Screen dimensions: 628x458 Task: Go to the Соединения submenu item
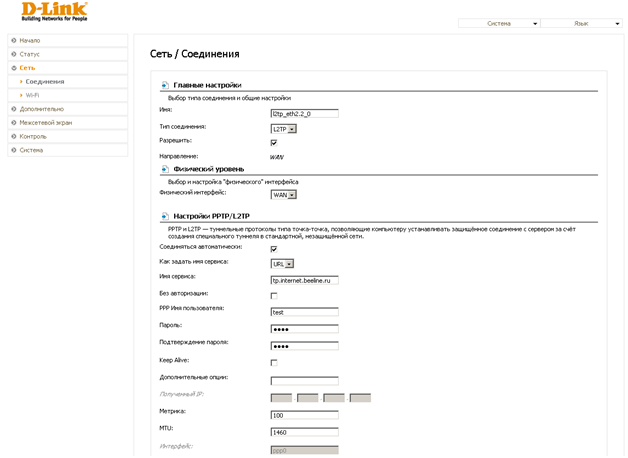point(68,82)
